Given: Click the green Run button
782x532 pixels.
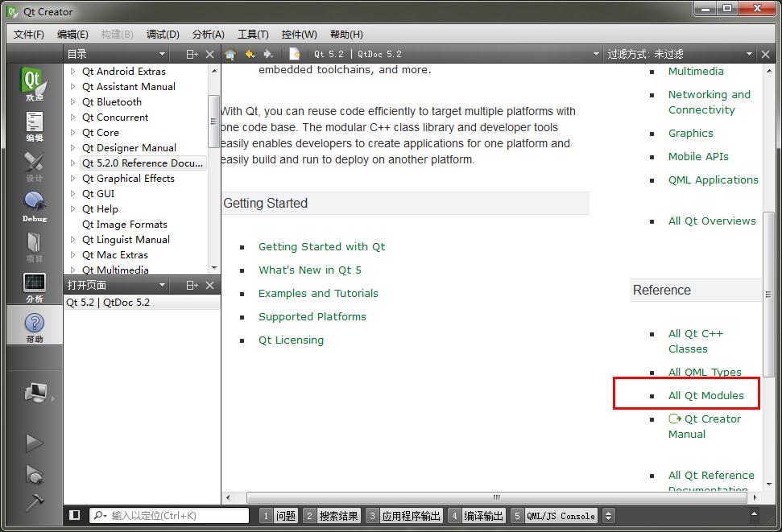Looking at the screenshot, I should pyautogui.click(x=34, y=442).
